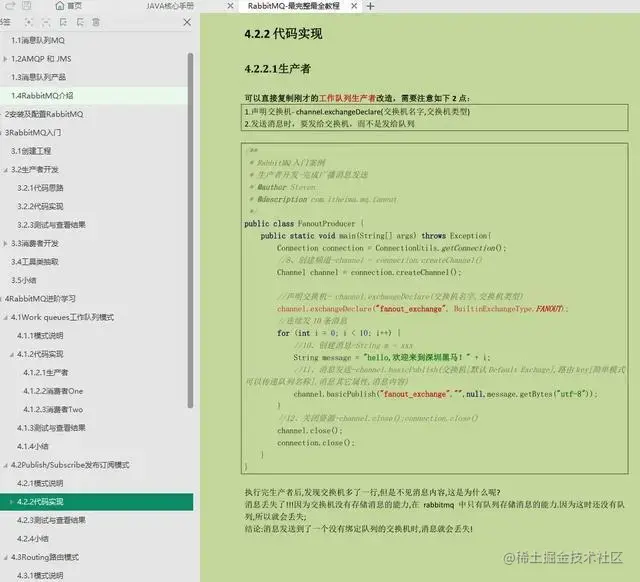Switch to the JAVA核心手册 tab

pyautogui.click(x=170, y=6)
